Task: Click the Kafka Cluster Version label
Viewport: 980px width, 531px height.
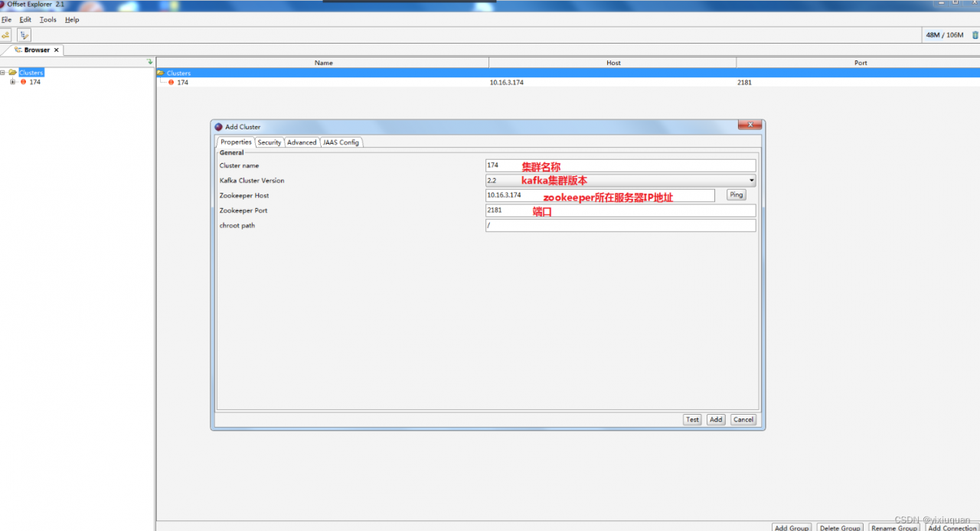Action: pyautogui.click(x=252, y=181)
